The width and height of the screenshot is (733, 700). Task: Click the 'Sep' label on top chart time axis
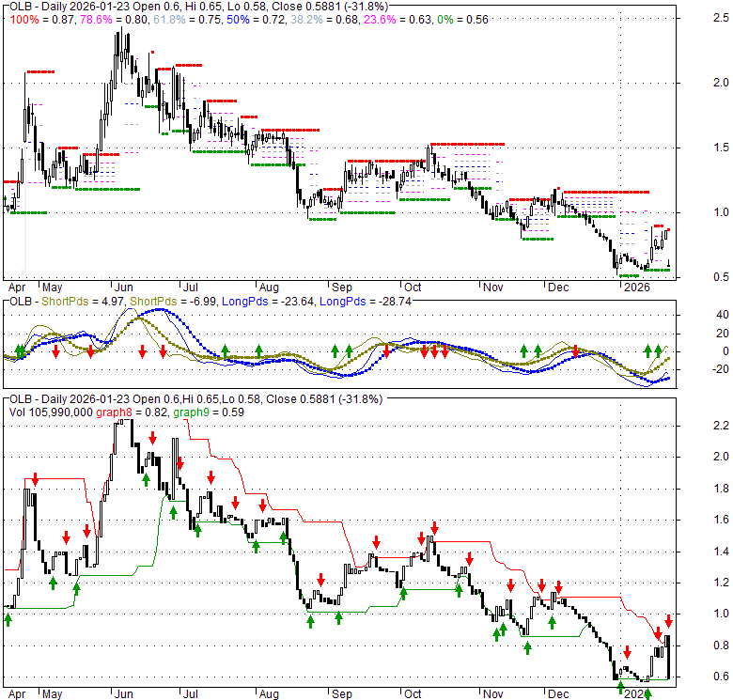click(342, 288)
